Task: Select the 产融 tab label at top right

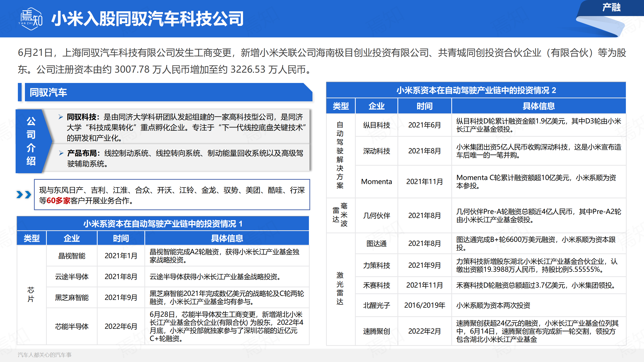Action: [611, 8]
